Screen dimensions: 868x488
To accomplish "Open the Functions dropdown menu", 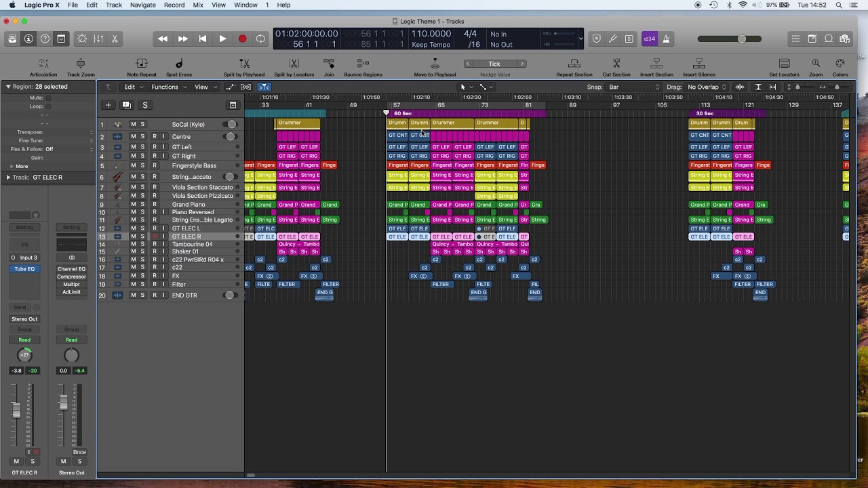I will click(168, 87).
